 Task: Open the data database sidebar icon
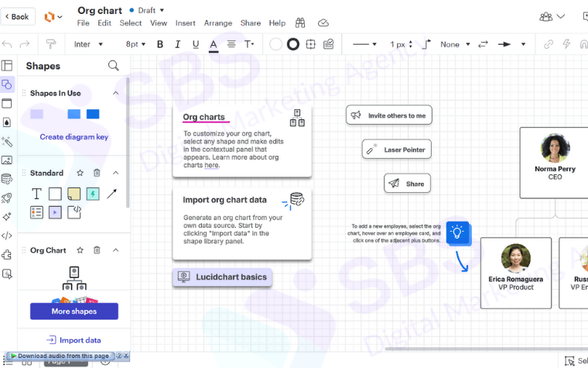click(7, 179)
